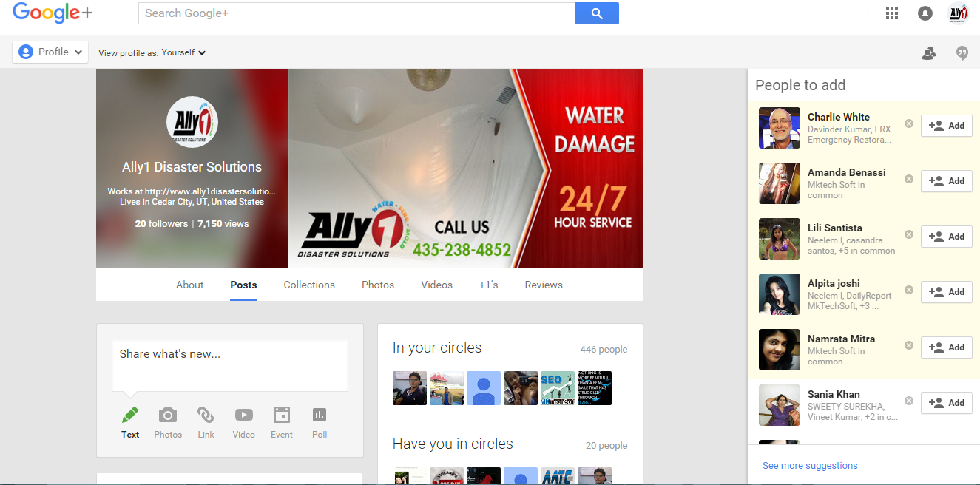The width and height of the screenshot is (980, 485).
Task: Open the people suggestions icon
Action: click(x=929, y=52)
